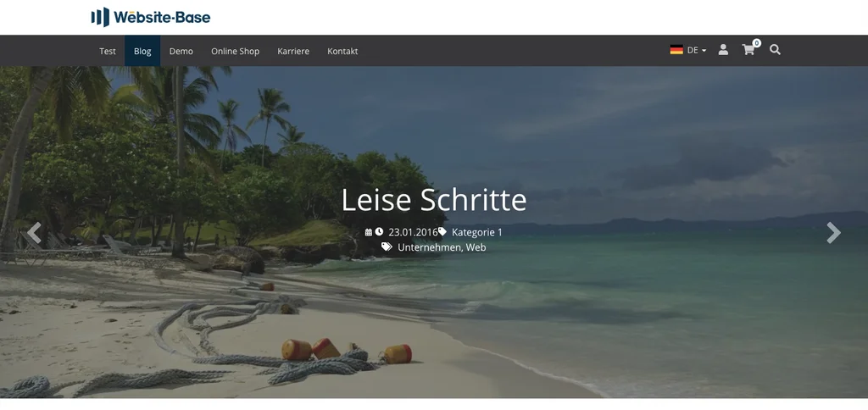Click the calendar icon beside the date
The height and width of the screenshot is (410, 868).
pyautogui.click(x=369, y=232)
